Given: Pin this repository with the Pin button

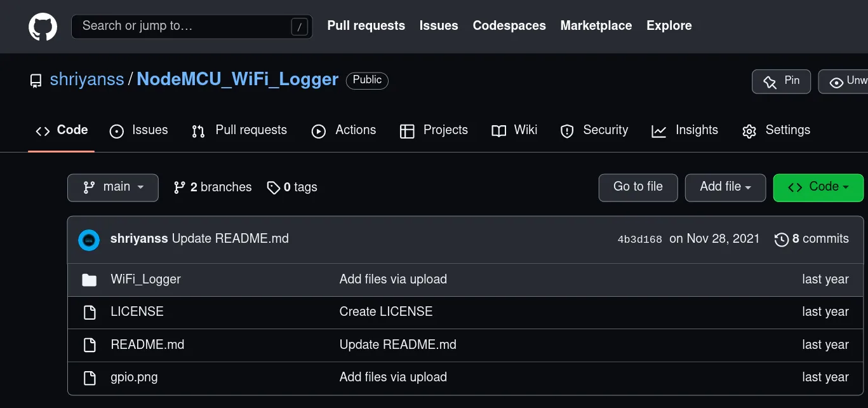Looking at the screenshot, I should click(781, 81).
